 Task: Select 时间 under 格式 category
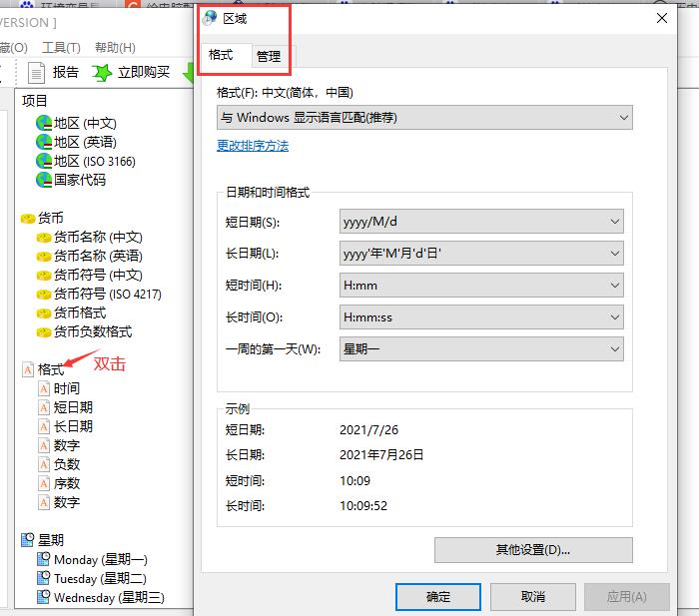tap(67, 388)
